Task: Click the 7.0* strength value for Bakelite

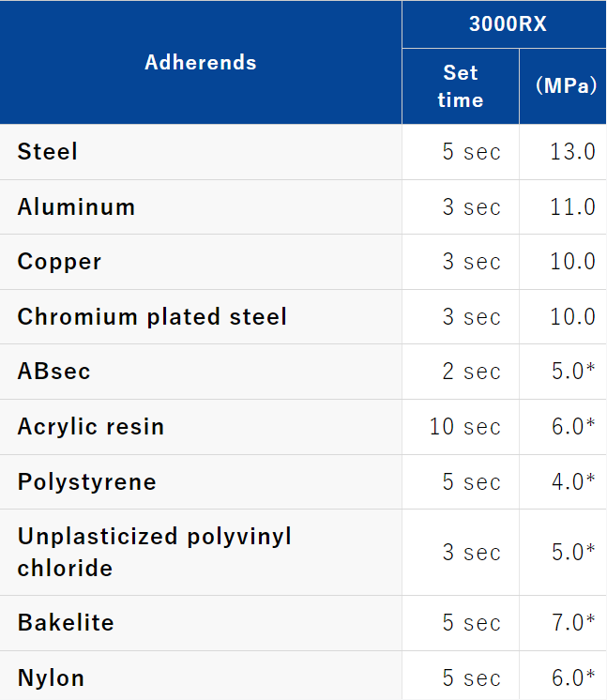Action: [573, 622]
